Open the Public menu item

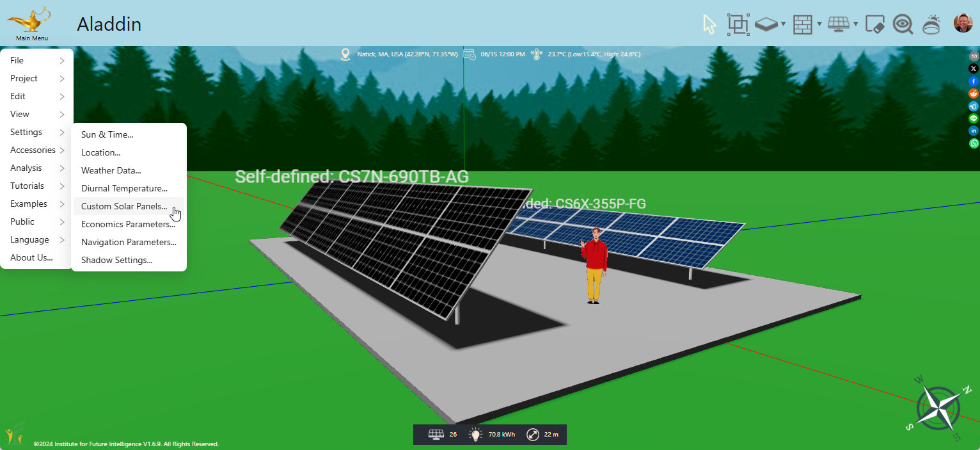point(37,222)
